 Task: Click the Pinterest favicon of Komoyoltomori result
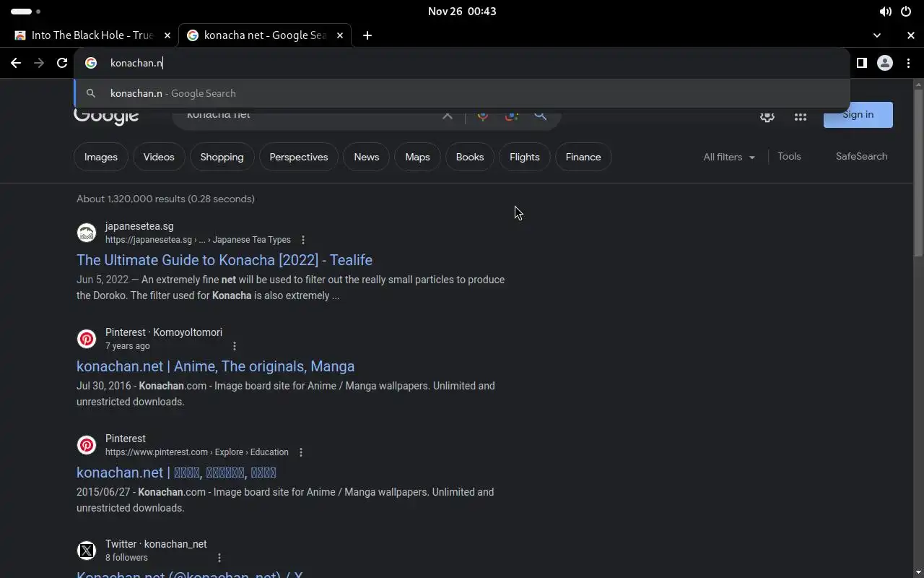(87, 339)
